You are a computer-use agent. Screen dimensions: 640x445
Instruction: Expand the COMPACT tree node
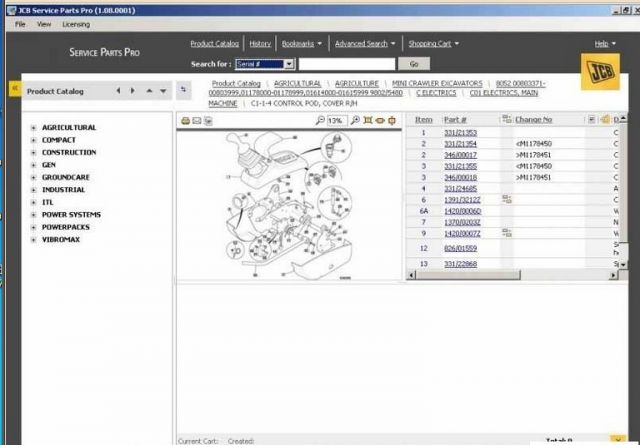tap(33, 140)
